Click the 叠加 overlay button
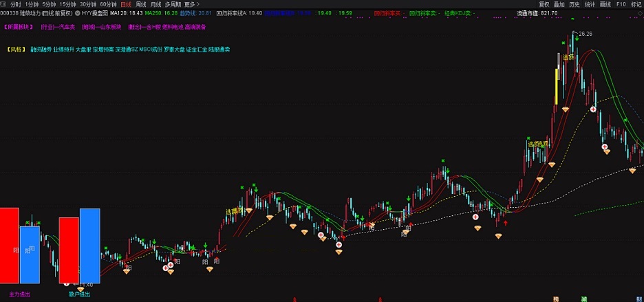The image size is (644, 302). tap(559, 5)
